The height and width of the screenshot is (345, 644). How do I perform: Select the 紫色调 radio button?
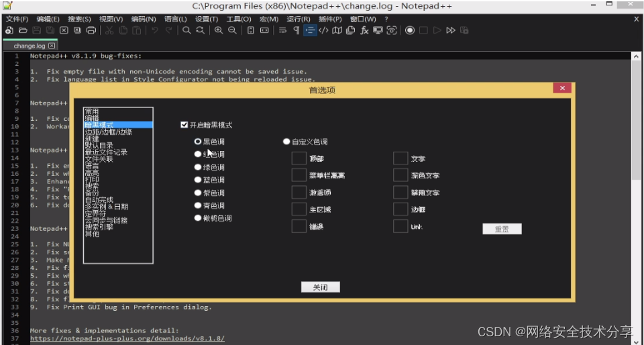[x=198, y=193]
